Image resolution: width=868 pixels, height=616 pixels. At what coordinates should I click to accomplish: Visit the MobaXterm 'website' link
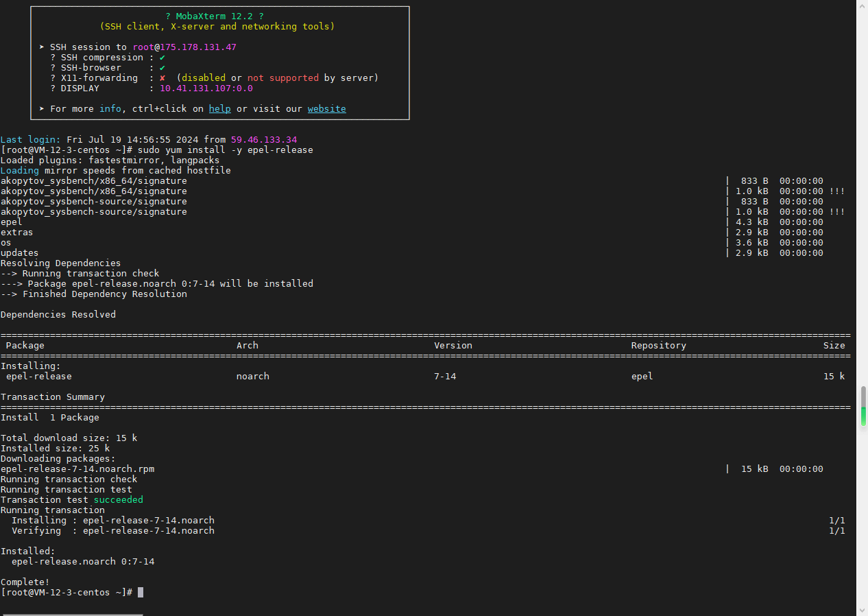click(327, 109)
